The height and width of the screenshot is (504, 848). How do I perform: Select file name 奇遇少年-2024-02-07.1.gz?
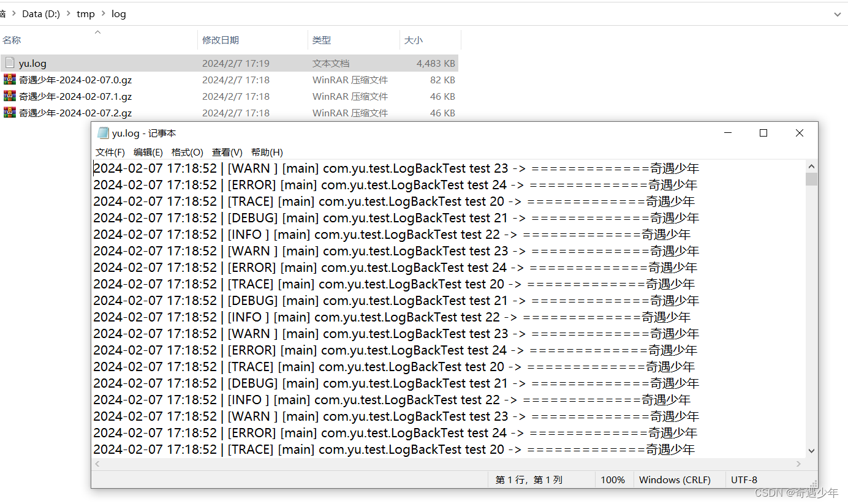75,96
